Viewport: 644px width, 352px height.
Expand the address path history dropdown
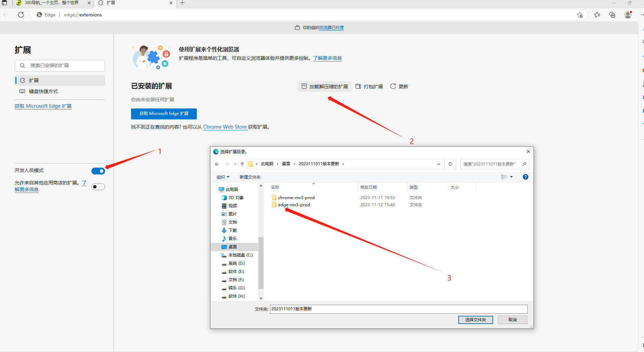coord(438,164)
